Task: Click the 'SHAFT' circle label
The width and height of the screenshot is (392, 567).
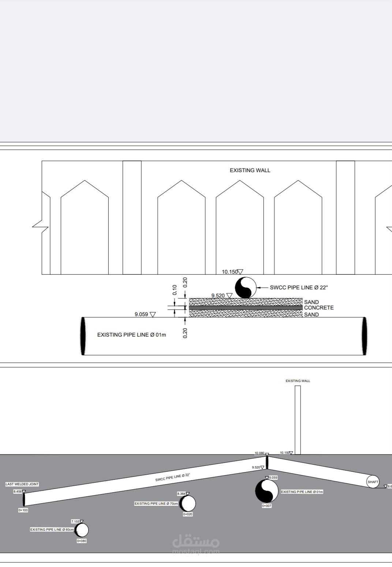Action: pyautogui.click(x=373, y=482)
